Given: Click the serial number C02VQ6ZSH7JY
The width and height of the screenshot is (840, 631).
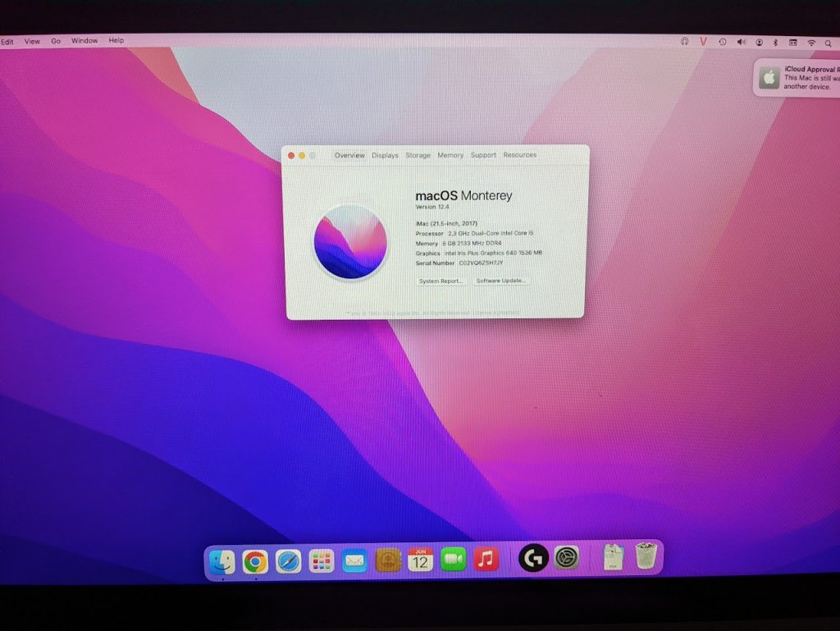Looking at the screenshot, I should [481, 263].
